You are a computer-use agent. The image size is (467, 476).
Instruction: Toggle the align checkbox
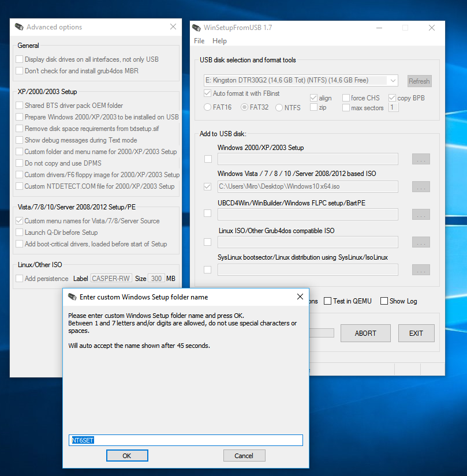click(313, 98)
